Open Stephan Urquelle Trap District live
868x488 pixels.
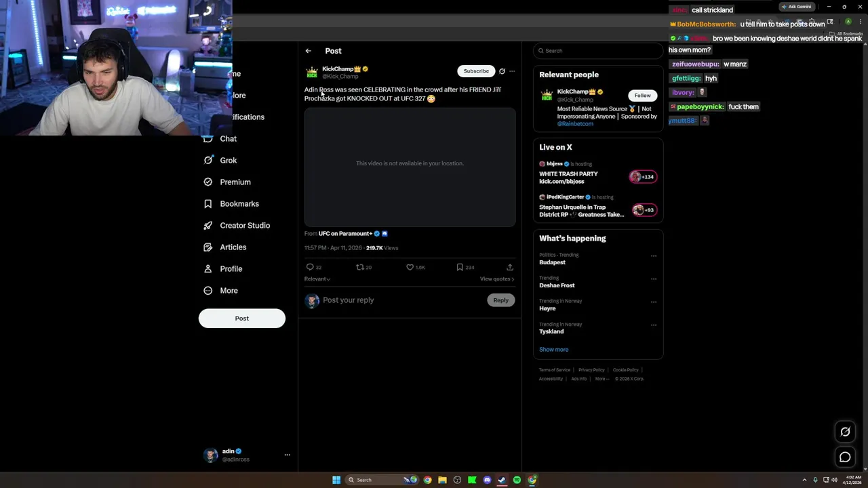click(x=581, y=211)
